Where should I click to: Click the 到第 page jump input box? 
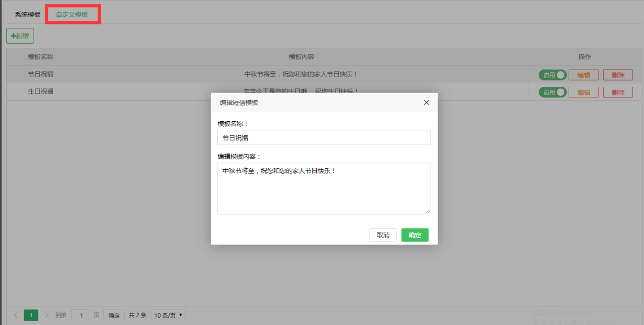tap(80, 315)
